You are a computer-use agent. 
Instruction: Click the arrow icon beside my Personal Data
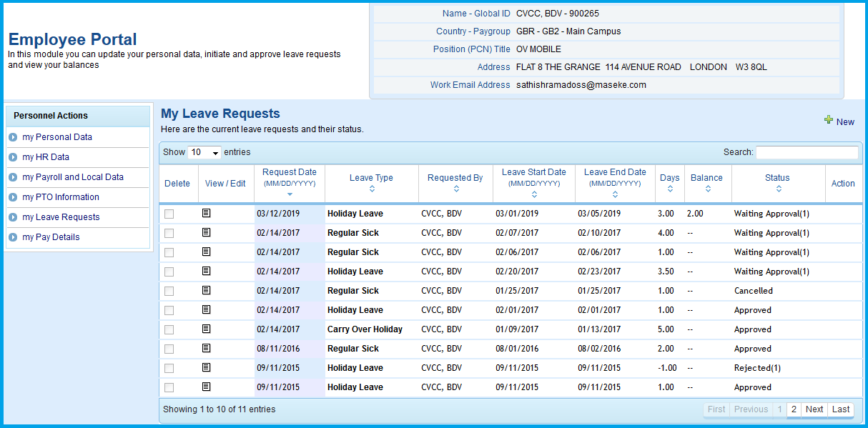point(13,137)
